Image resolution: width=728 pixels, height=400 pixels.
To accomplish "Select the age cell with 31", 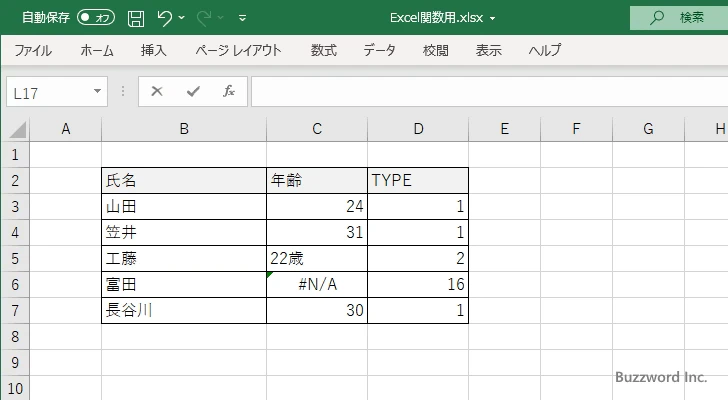I will click(x=317, y=232).
